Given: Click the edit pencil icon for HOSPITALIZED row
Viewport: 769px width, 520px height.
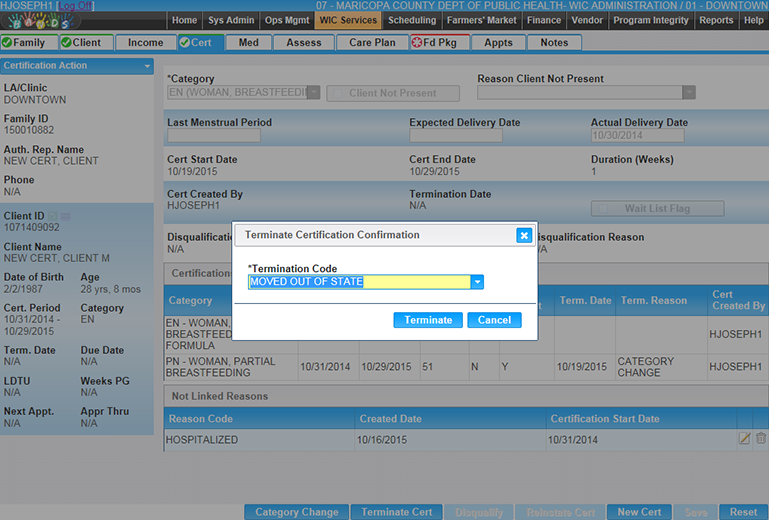Looking at the screenshot, I should (744, 439).
